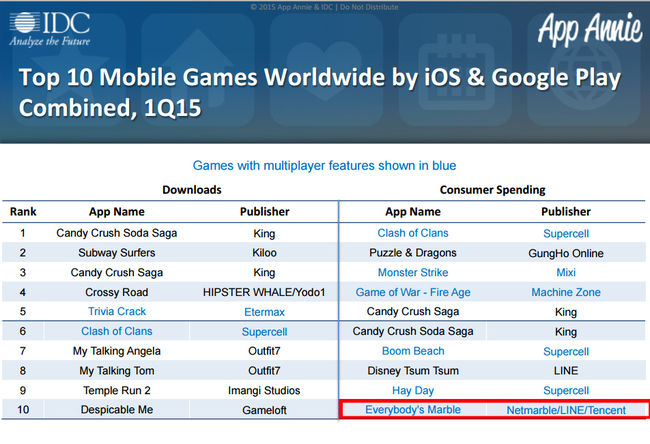Select the Machine Zone publisher
The height and width of the screenshot is (444, 650).
tap(566, 292)
